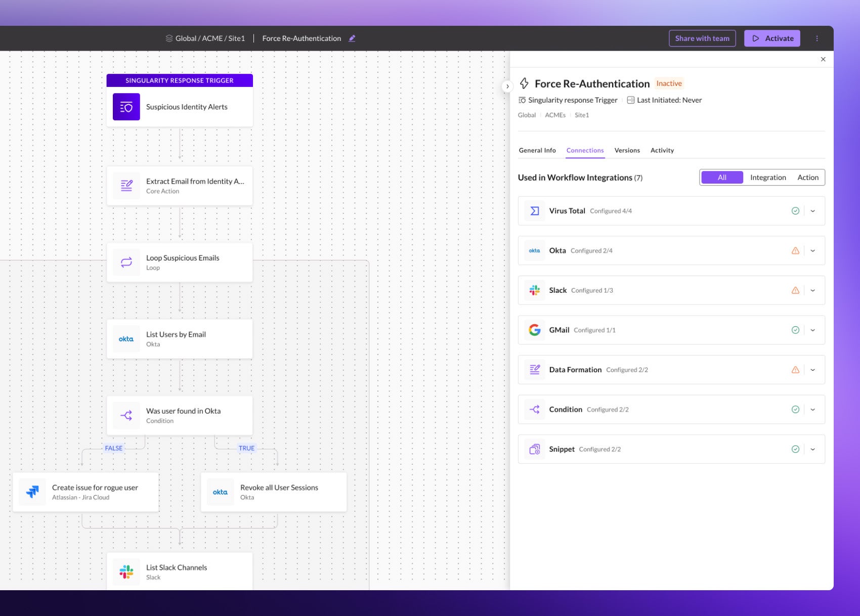This screenshot has height=616, width=860.
Task: Expand the Virus Total connection row
Action: 812,211
